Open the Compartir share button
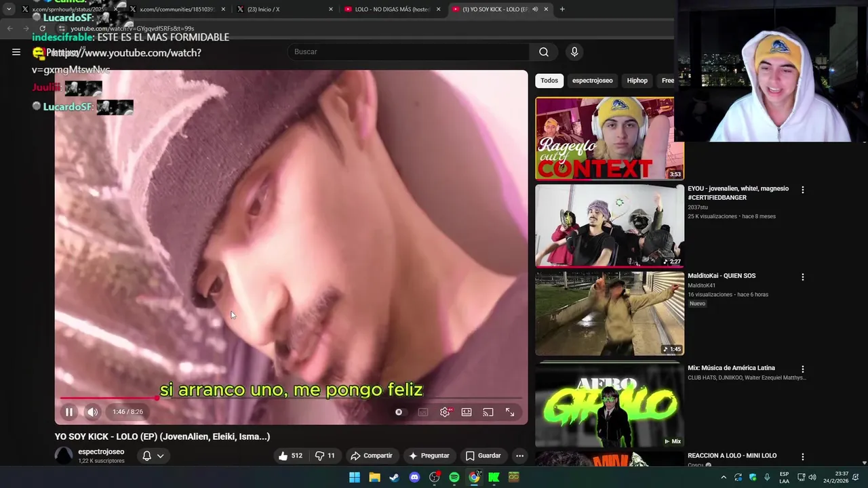 pos(371,455)
